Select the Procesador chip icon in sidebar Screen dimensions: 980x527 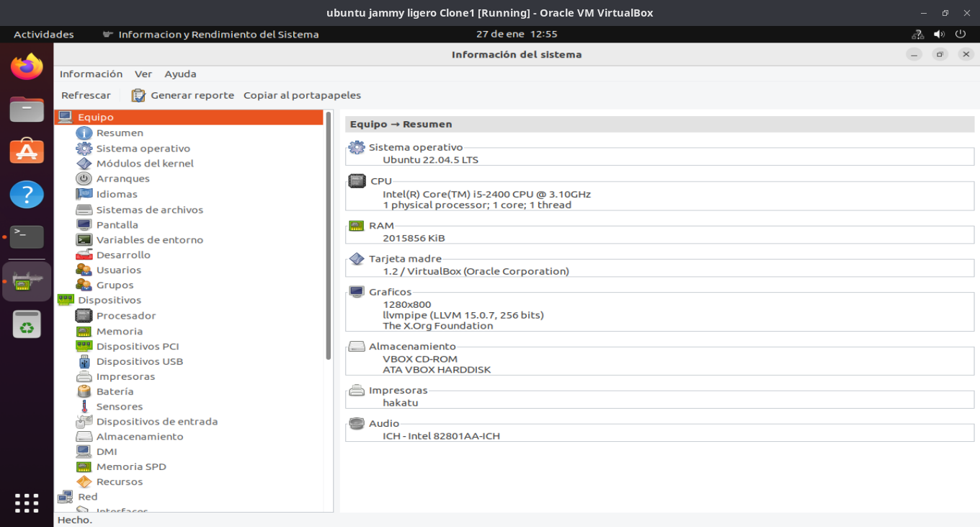coord(84,316)
